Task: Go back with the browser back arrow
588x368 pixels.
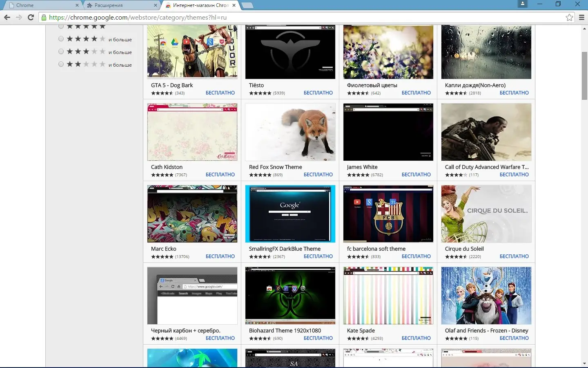Action: pyautogui.click(x=7, y=17)
